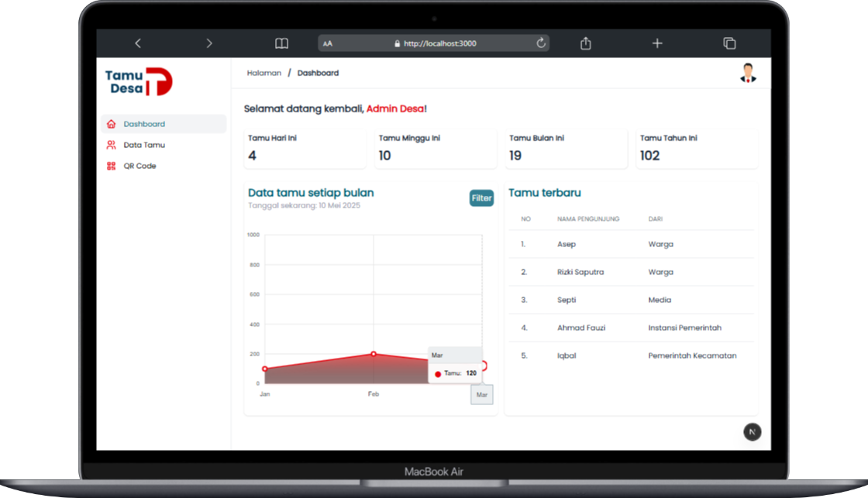
Task: Click the round N badge icon
Action: pyautogui.click(x=752, y=432)
